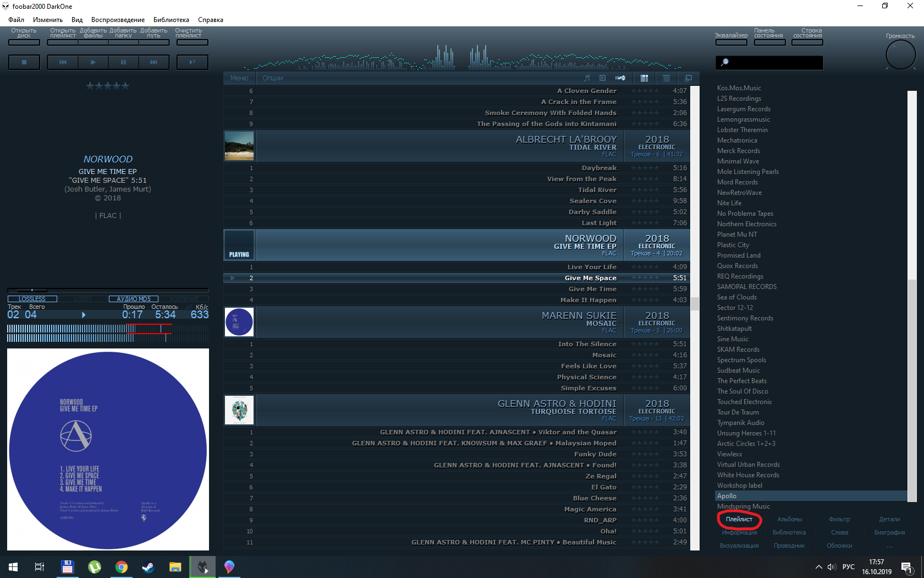The height and width of the screenshot is (578, 924).
Task: Open Google Chrome from the taskbar
Action: point(122,566)
